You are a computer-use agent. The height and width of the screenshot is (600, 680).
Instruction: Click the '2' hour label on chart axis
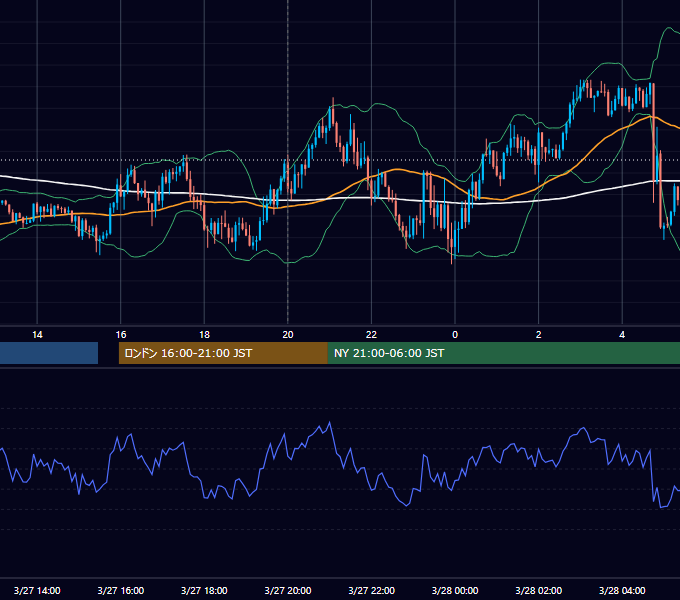tap(539, 335)
